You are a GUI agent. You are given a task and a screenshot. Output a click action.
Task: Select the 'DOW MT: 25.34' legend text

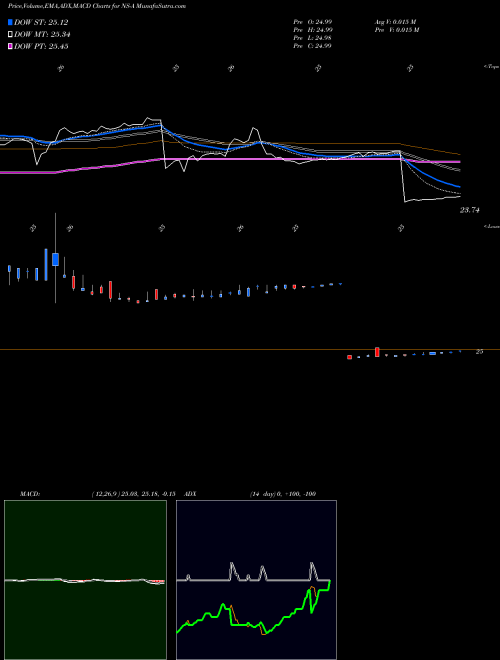coord(42,35)
